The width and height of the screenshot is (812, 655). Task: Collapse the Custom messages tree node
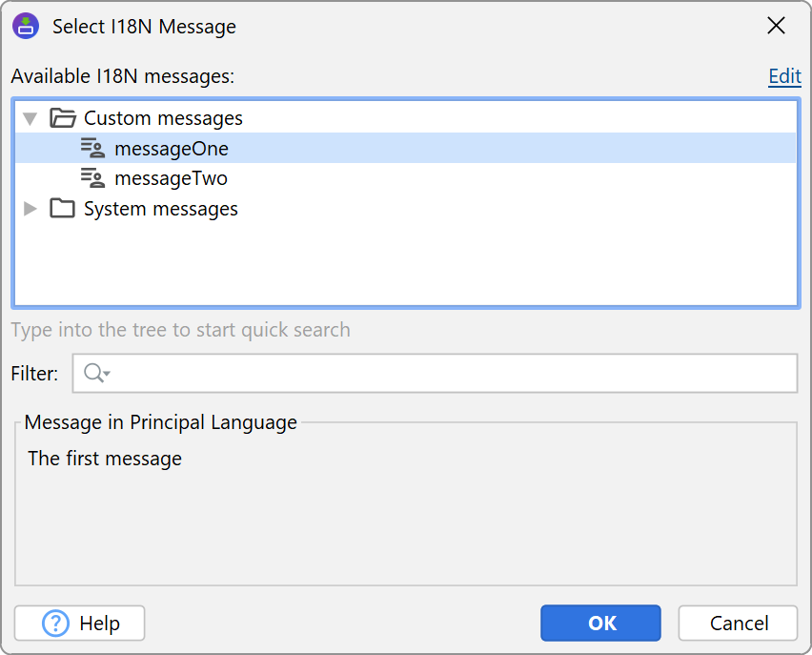tap(30, 118)
